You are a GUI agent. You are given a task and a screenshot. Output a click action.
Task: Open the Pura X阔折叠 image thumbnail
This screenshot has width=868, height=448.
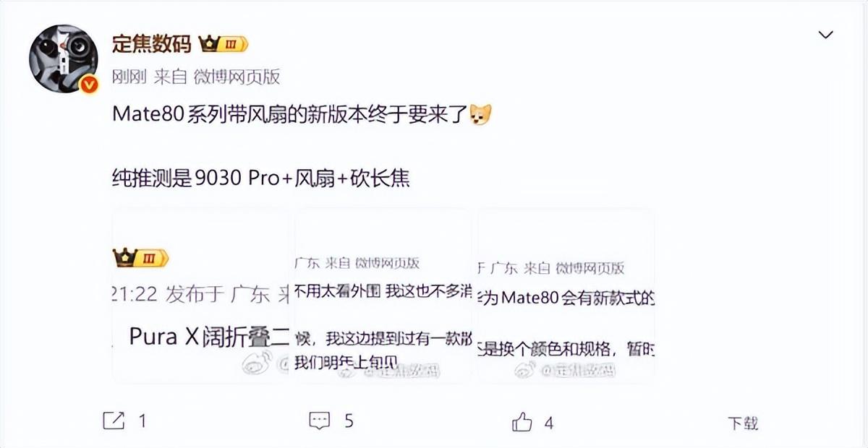(x=200, y=295)
